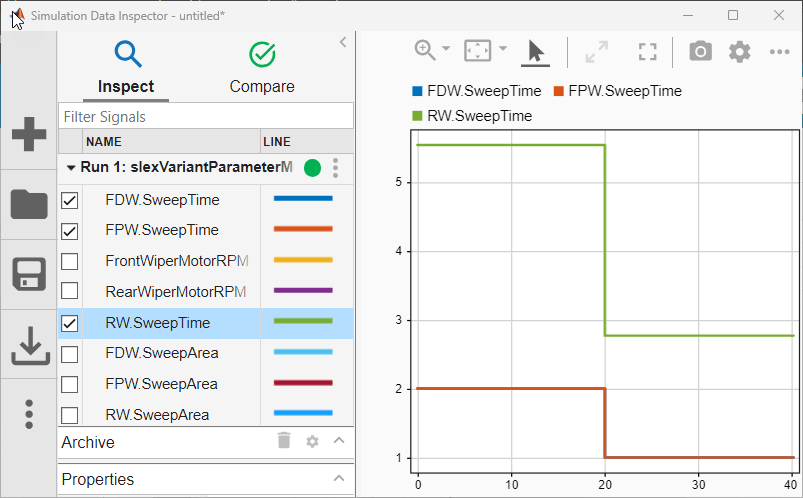Click the RW.SweepTime green line color swatch
Screen dimensions: 803x498
point(302,323)
